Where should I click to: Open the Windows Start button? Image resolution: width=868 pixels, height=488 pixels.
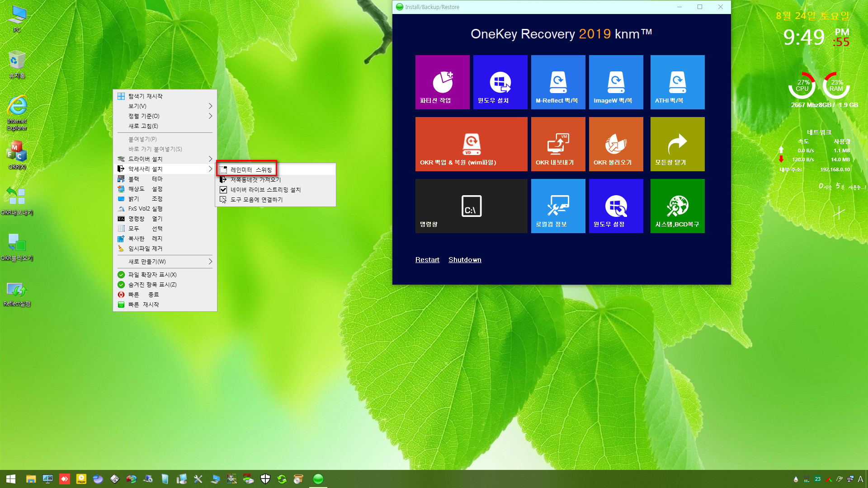pos(11,479)
